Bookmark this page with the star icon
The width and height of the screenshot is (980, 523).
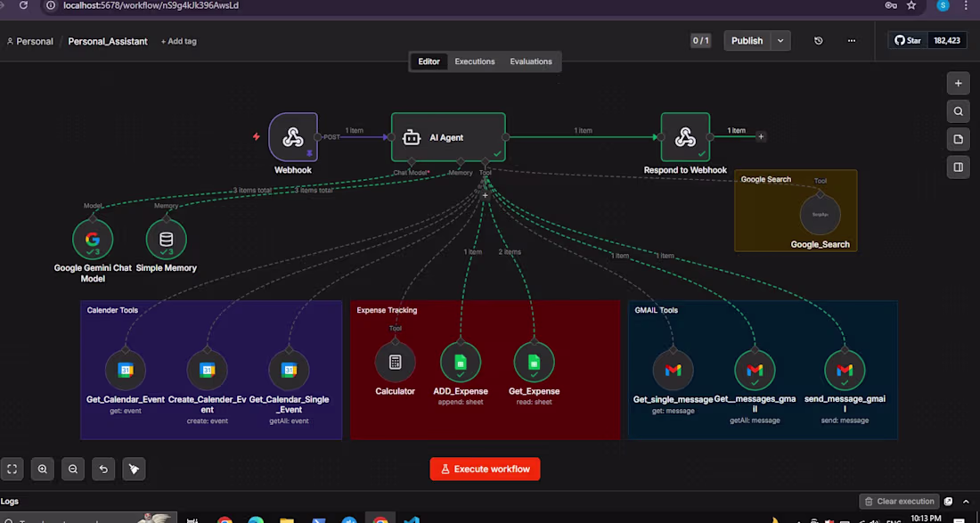(x=911, y=5)
